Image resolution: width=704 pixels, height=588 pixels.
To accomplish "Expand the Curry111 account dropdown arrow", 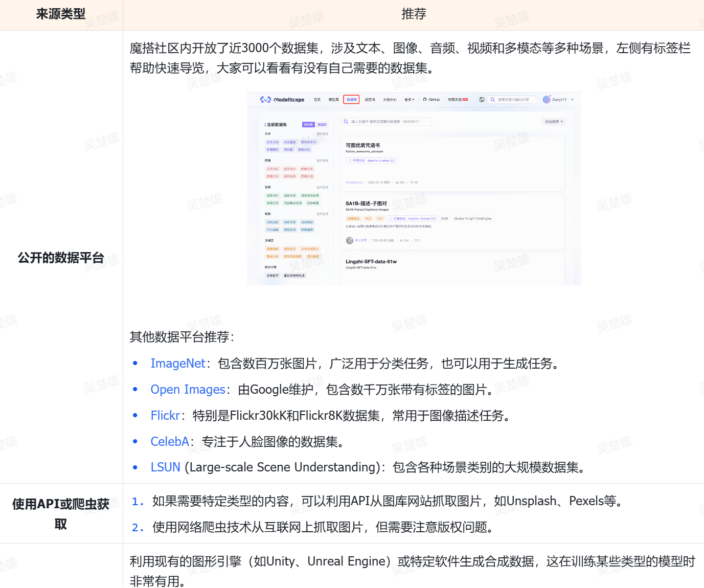I will pyautogui.click(x=572, y=100).
